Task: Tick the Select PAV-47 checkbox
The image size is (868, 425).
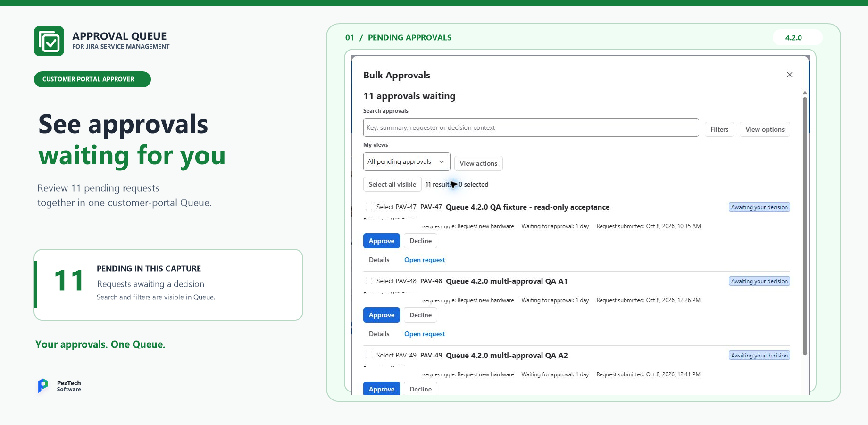Action: 369,207
